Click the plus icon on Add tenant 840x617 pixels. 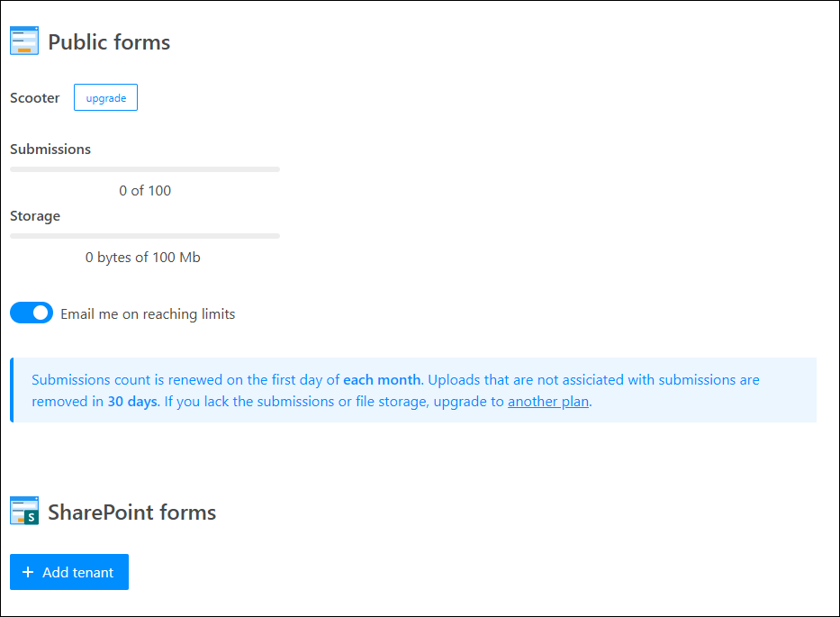coord(28,572)
